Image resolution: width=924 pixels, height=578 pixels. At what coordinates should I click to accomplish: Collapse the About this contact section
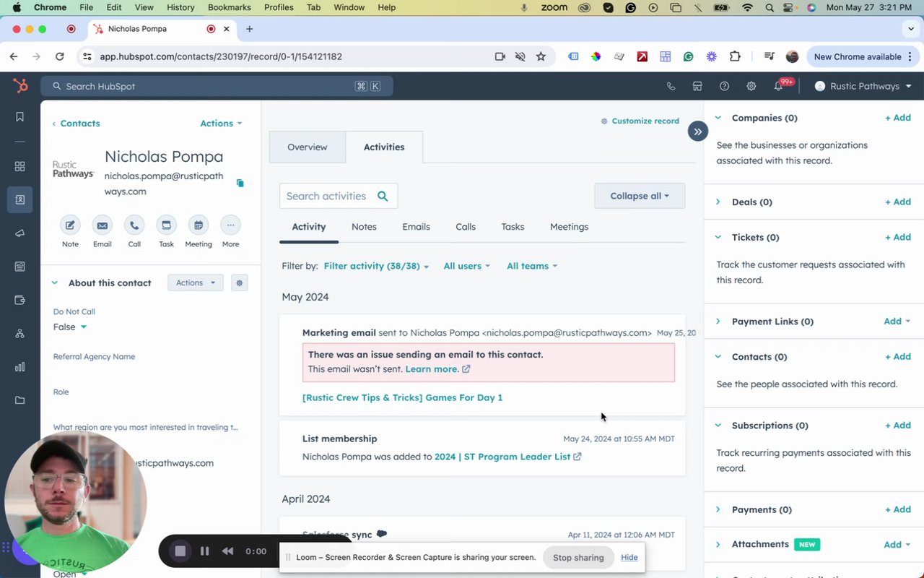click(54, 282)
